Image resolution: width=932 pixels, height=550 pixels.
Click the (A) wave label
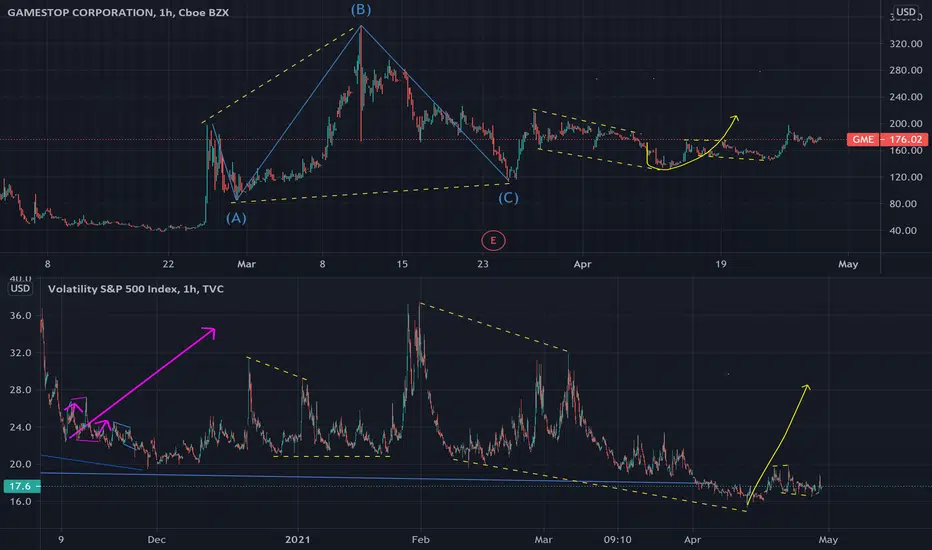[x=236, y=218]
